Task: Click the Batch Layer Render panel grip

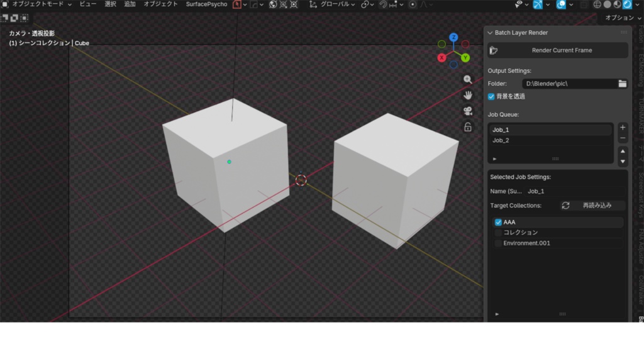Action: coord(624,33)
